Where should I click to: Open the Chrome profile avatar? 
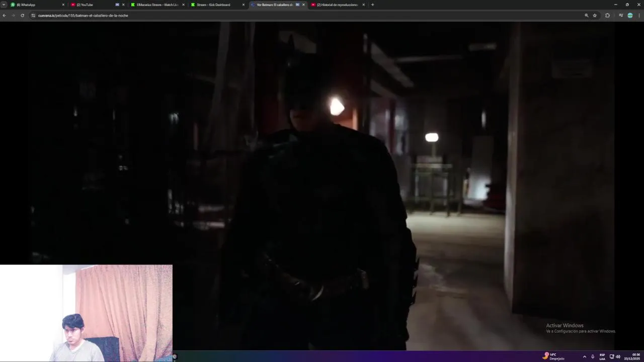pyautogui.click(x=630, y=16)
